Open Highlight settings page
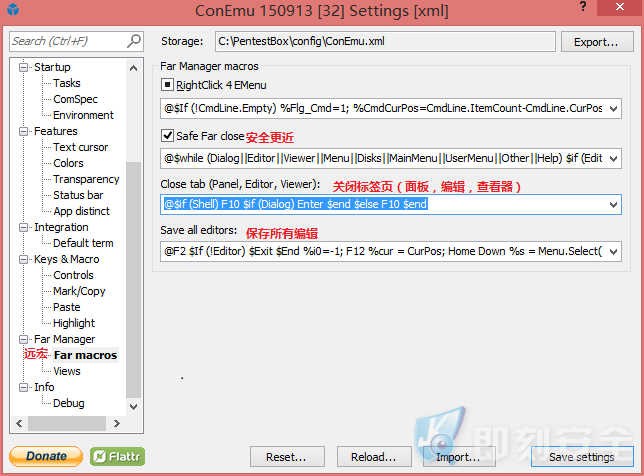The width and height of the screenshot is (644, 476). (74, 323)
